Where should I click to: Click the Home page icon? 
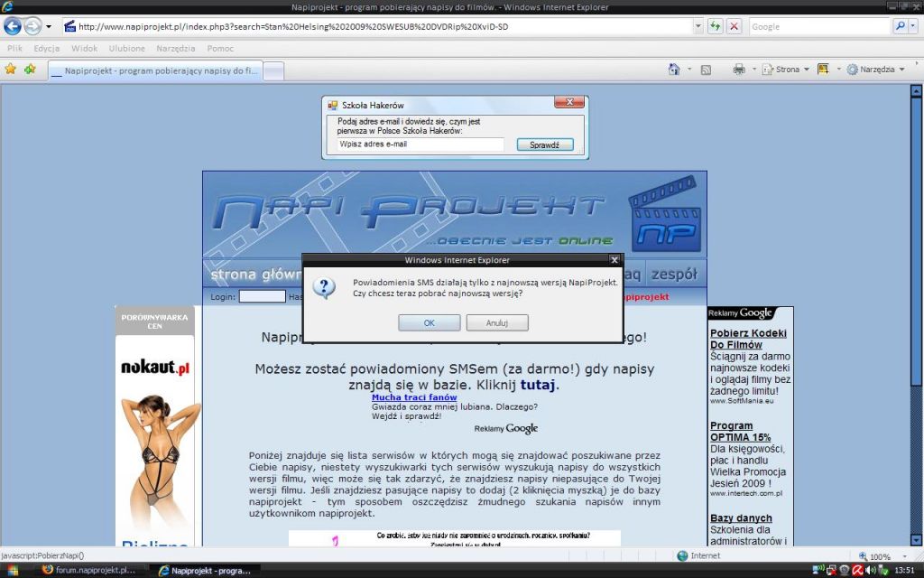(x=674, y=70)
